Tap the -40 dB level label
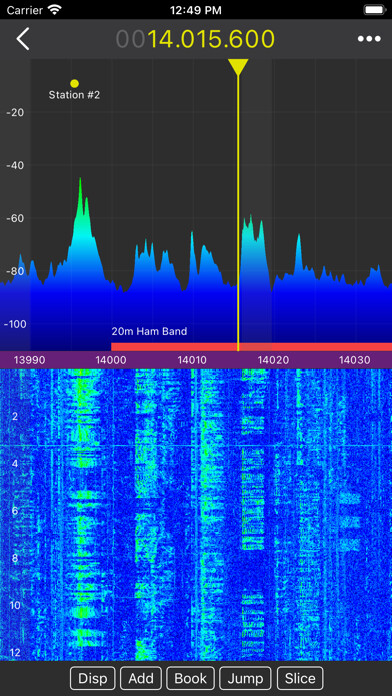 click(x=15, y=166)
